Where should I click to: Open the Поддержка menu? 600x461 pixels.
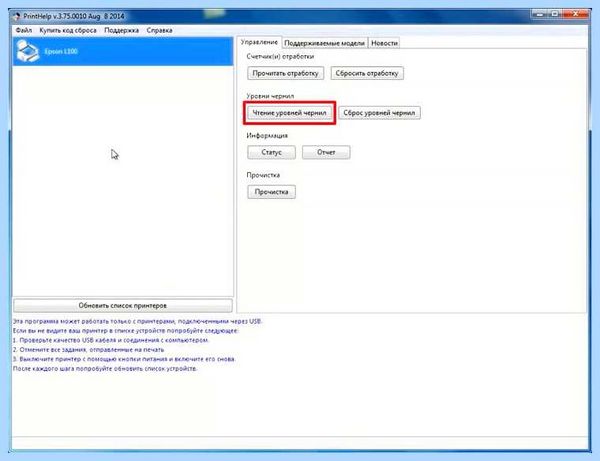coord(121,30)
